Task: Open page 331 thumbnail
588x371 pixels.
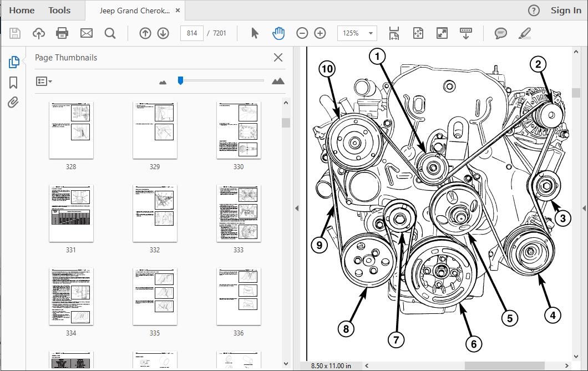Action: tap(71, 214)
